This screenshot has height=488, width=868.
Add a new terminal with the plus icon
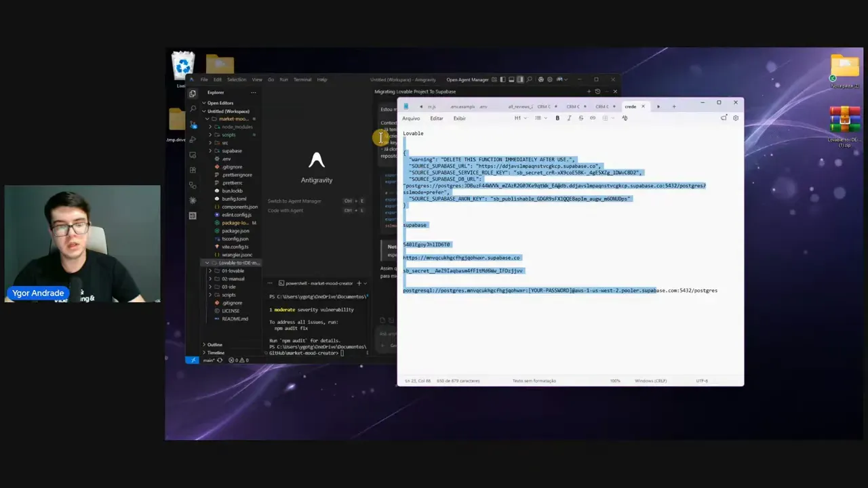(x=359, y=283)
